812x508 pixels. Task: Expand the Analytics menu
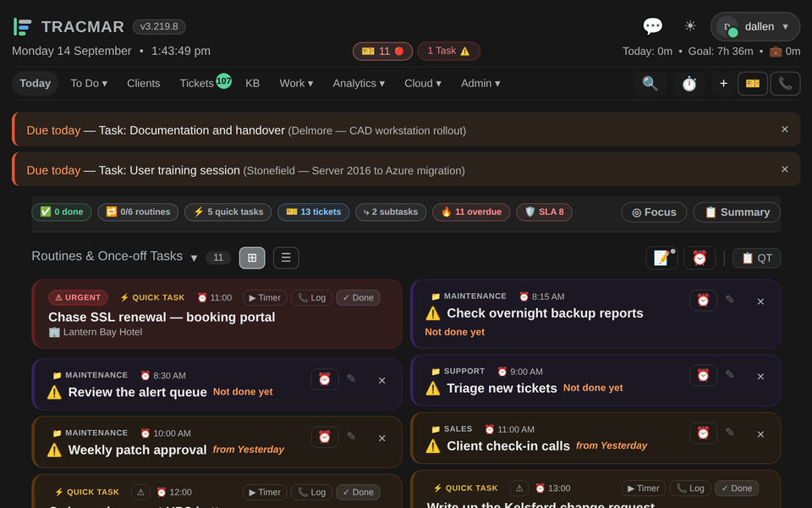tap(359, 84)
